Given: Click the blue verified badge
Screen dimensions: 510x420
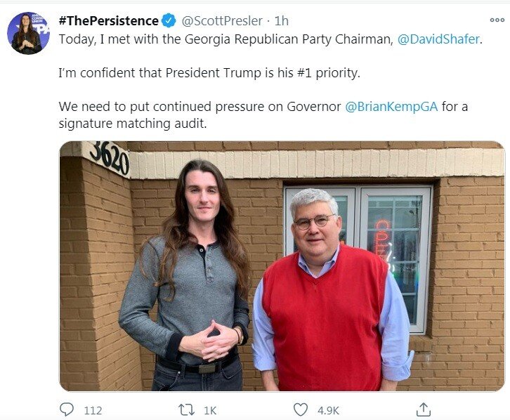Looking at the screenshot, I should (x=169, y=21).
